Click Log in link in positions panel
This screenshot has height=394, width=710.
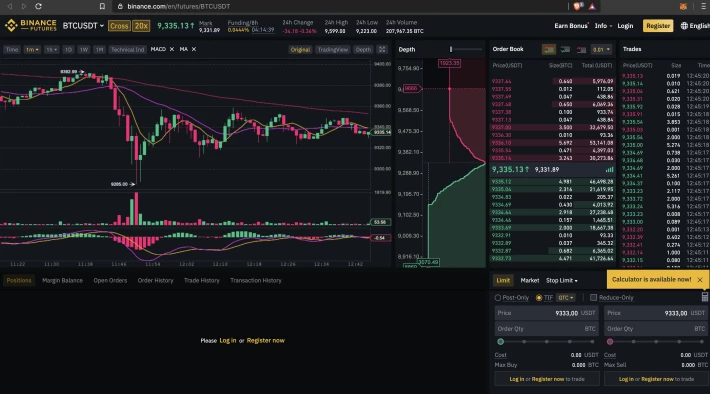tap(228, 341)
